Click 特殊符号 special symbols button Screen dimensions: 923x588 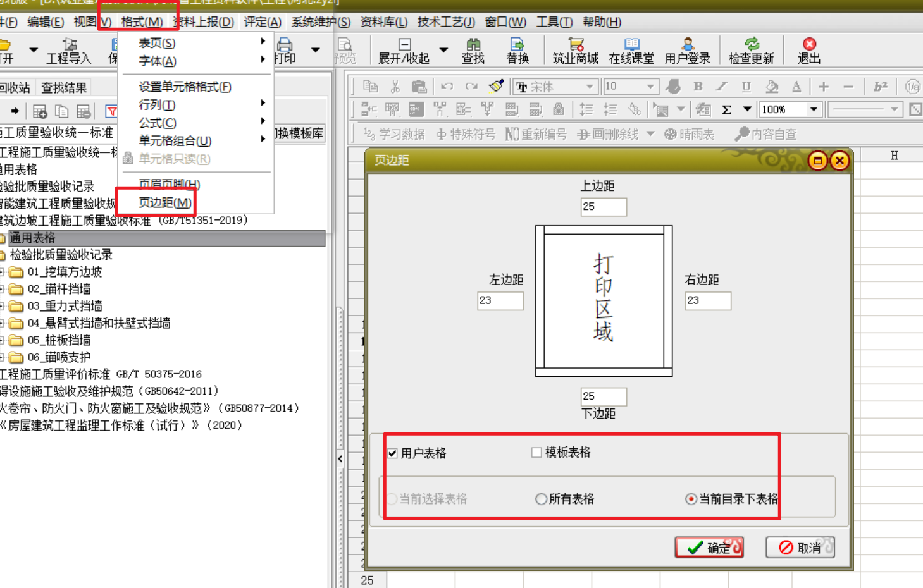(466, 134)
